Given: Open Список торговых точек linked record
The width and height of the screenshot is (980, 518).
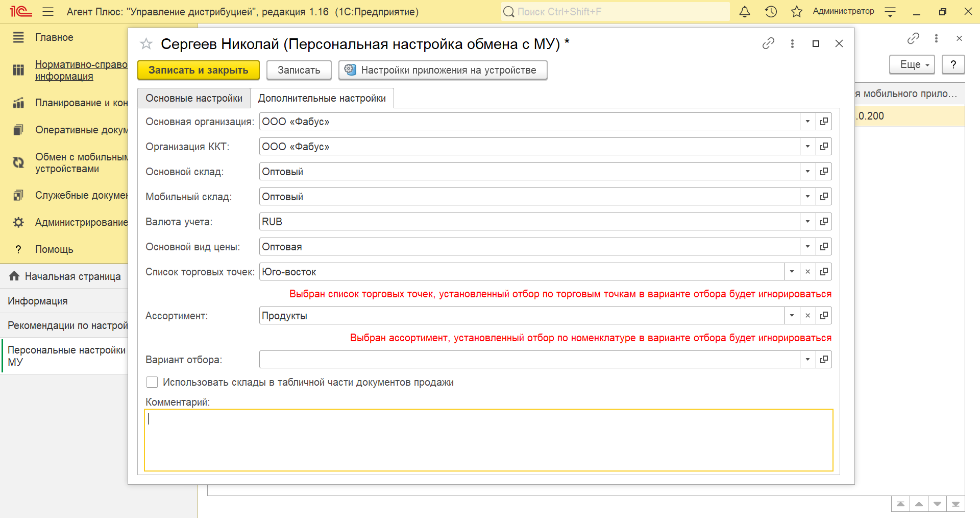Looking at the screenshot, I should [x=824, y=272].
